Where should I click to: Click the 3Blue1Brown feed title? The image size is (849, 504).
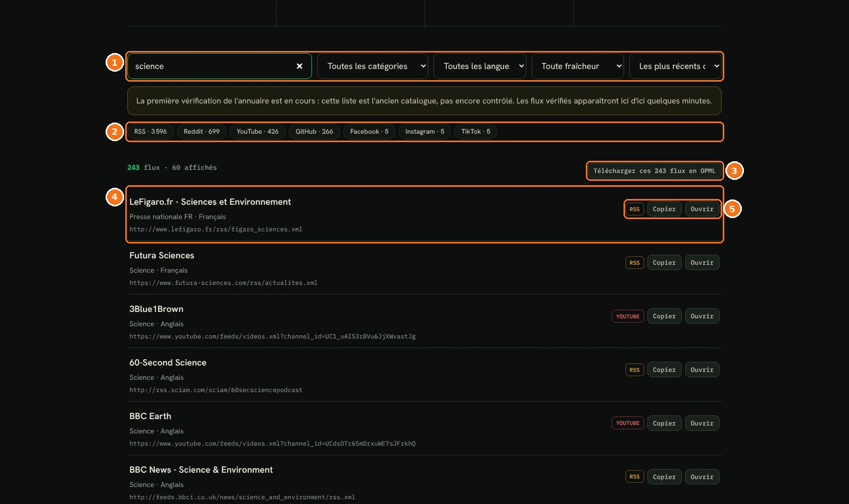click(x=157, y=309)
